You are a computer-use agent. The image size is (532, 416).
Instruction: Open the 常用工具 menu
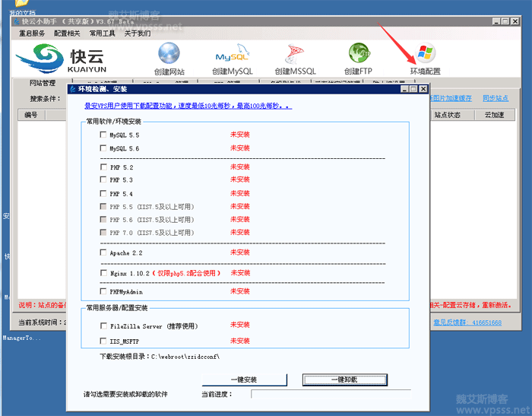(x=103, y=33)
